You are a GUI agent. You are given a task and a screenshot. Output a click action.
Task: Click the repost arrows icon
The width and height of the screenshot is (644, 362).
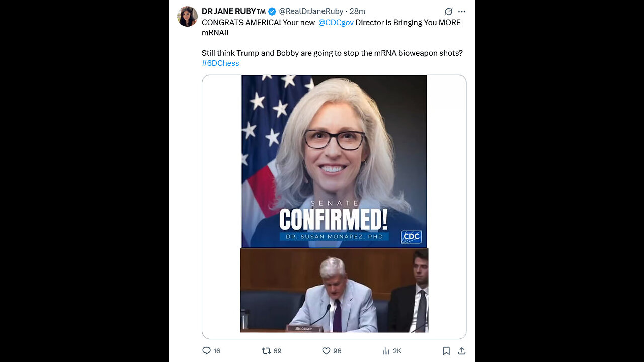[x=266, y=351]
